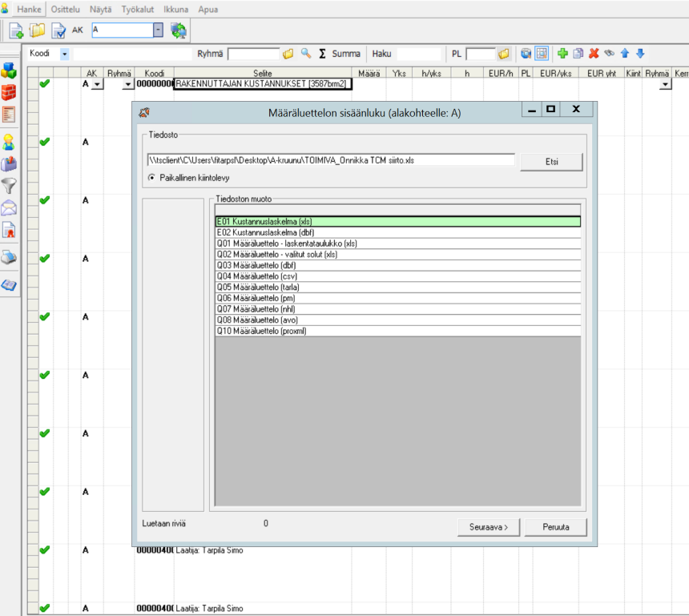Open the Apua menu
689x616 pixels.
coord(208,10)
